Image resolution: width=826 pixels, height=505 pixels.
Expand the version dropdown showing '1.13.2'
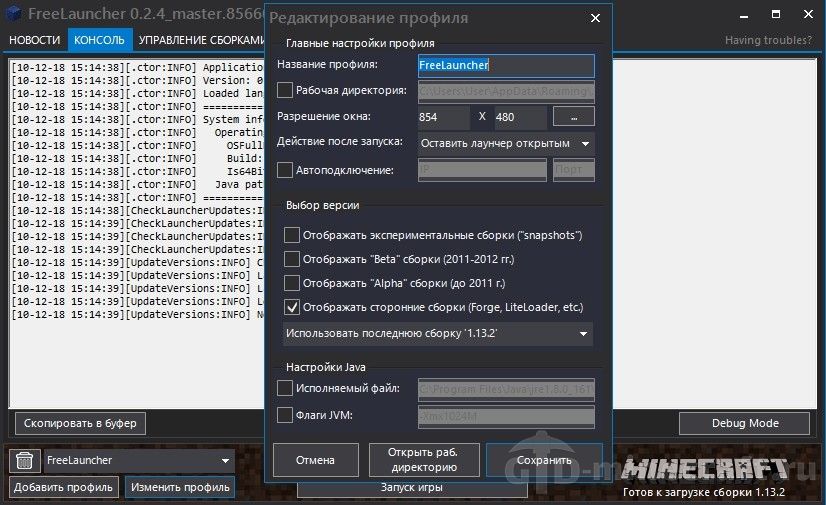coord(438,333)
